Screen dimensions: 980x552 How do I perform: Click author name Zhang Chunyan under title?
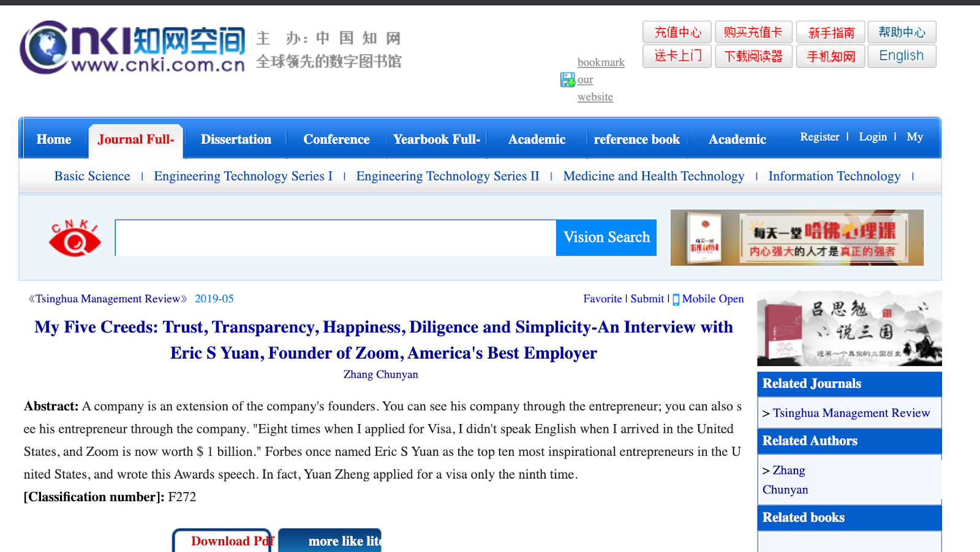point(381,375)
